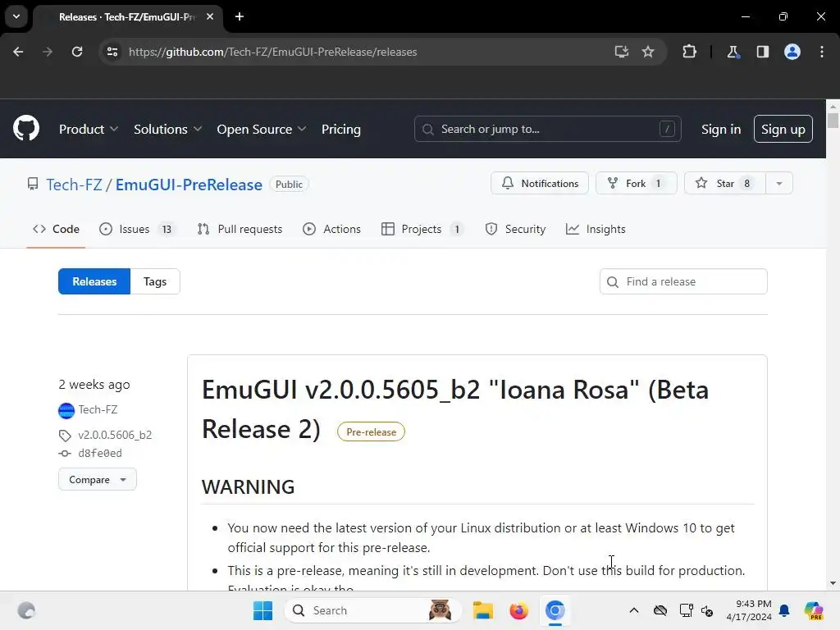Go back to the previous page

(18, 52)
